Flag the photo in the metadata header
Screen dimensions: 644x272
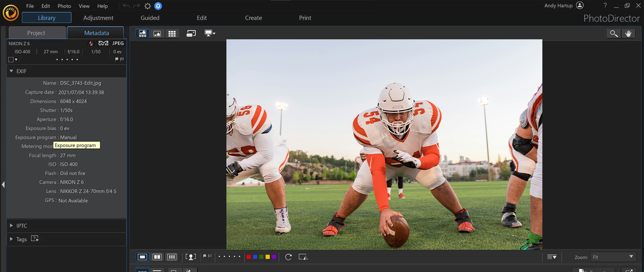(x=117, y=59)
